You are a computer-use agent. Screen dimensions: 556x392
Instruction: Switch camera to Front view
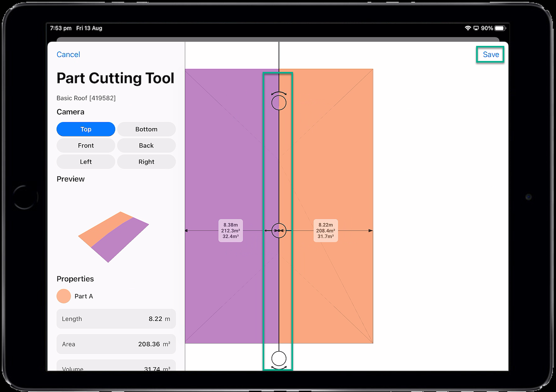[x=86, y=145]
